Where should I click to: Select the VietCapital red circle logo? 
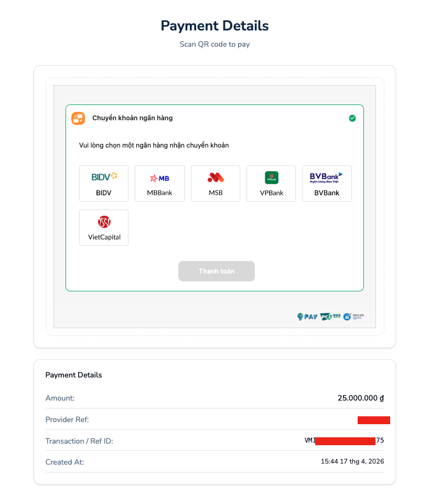104,222
